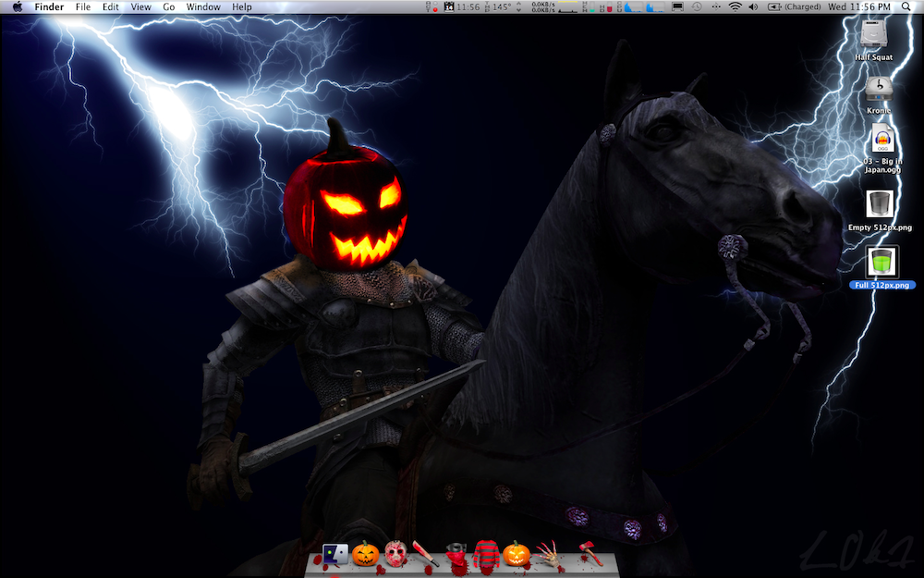The image size is (924, 578).
Task: Click the display mirroring menu bar icon
Action: click(677, 7)
